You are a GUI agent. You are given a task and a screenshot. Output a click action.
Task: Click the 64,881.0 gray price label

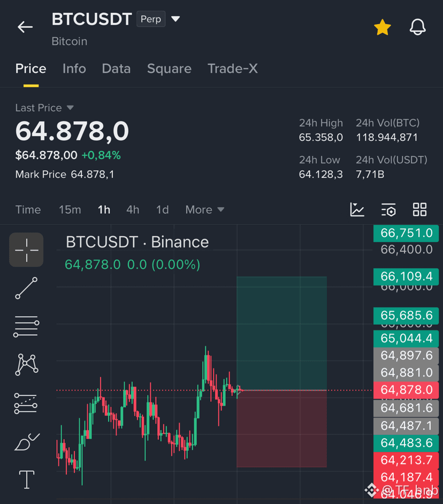(406, 373)
